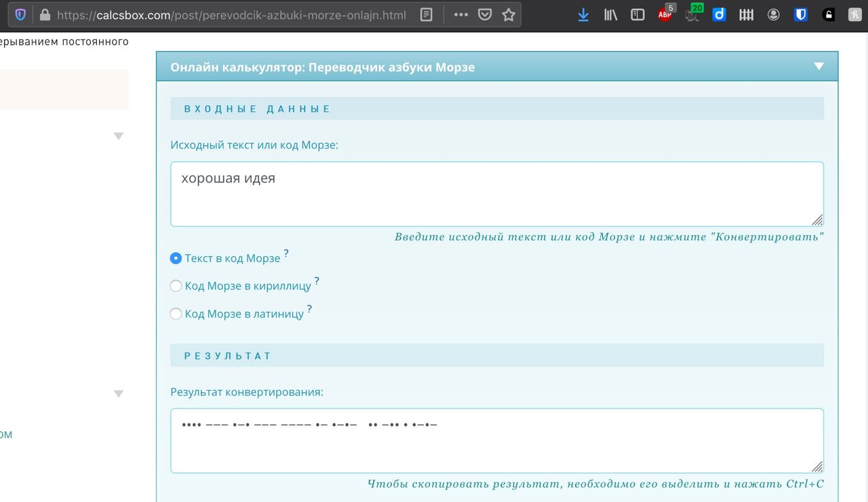Grab the resize handle of result textarea

coord(818,466)
